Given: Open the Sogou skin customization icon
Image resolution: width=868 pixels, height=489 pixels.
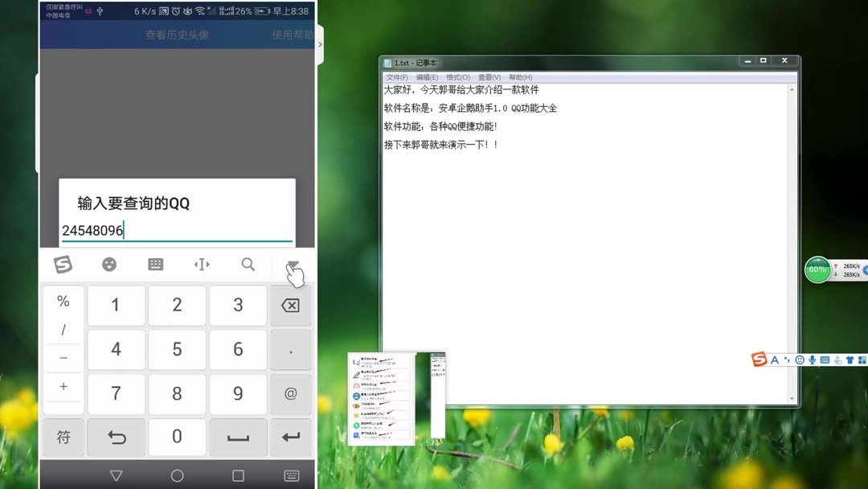Looking at the screenshot, I should (x=851, y=360).
